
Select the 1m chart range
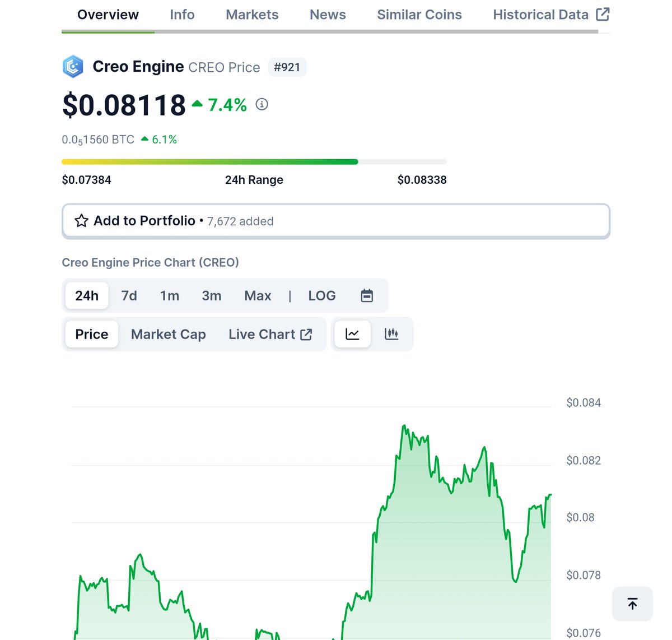(x=170, y=296)
